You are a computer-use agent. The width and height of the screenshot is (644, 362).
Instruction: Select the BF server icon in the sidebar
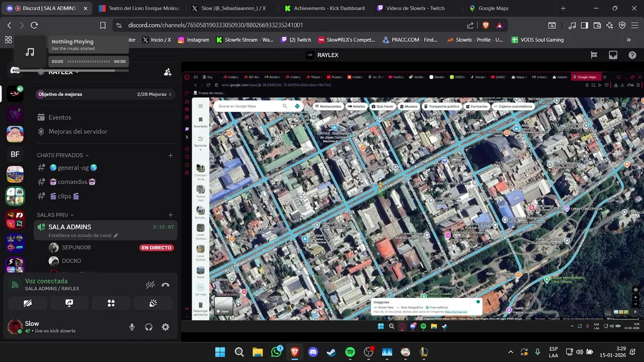coord(15,154)
